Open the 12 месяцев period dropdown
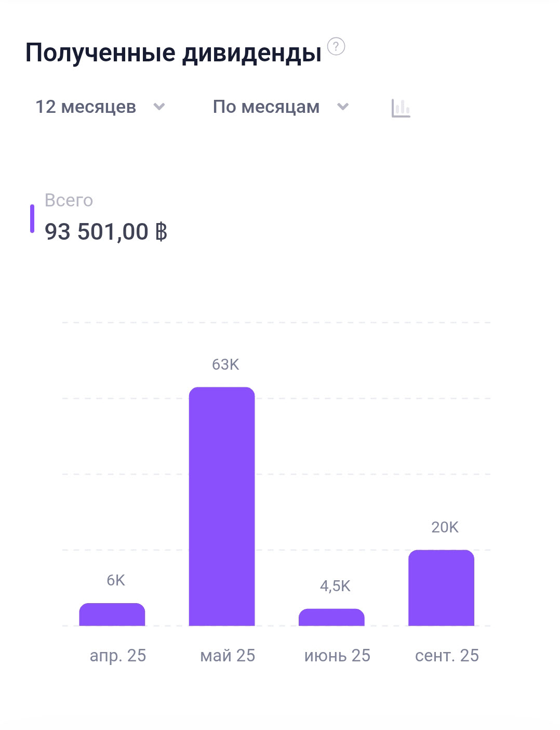This screenshot has height=730, width=560. point(86,107)
